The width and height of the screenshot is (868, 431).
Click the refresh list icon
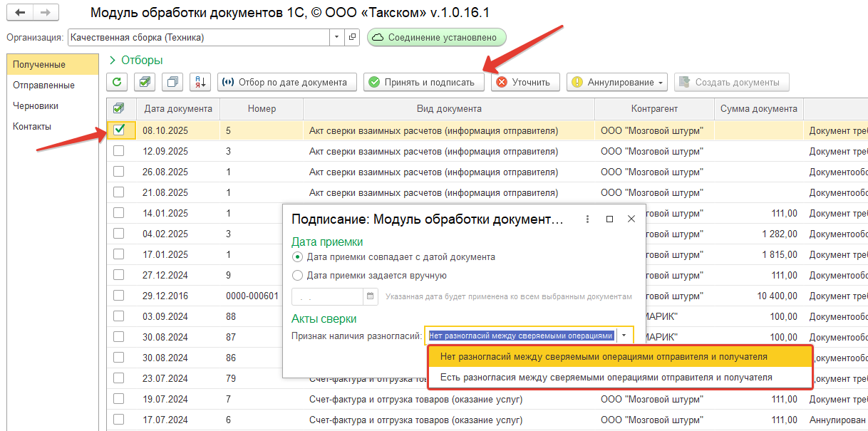(x=116, y=82)
